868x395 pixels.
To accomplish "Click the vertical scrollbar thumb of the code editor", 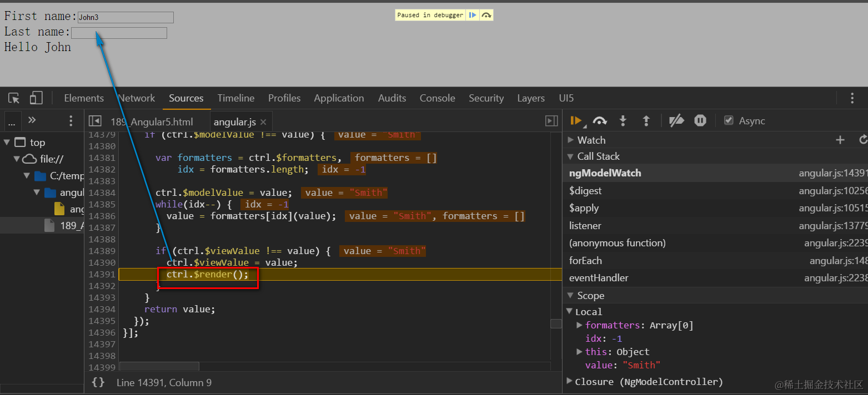I will [556, 324].
